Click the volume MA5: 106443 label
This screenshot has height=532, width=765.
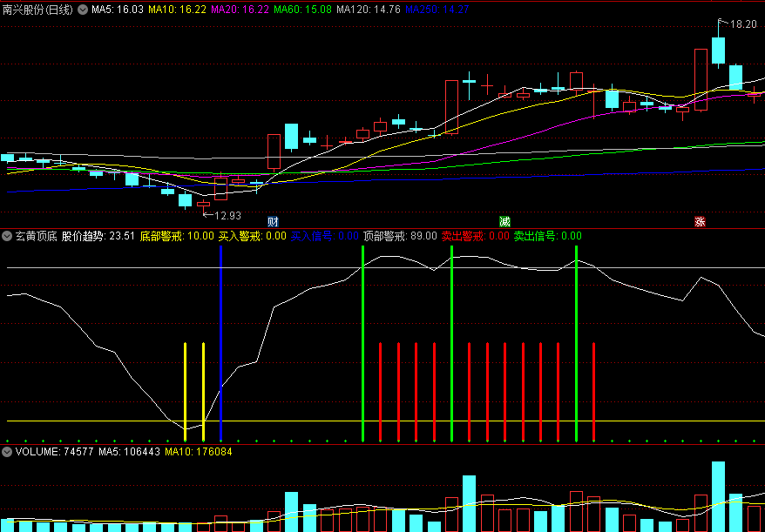point(129,452)
